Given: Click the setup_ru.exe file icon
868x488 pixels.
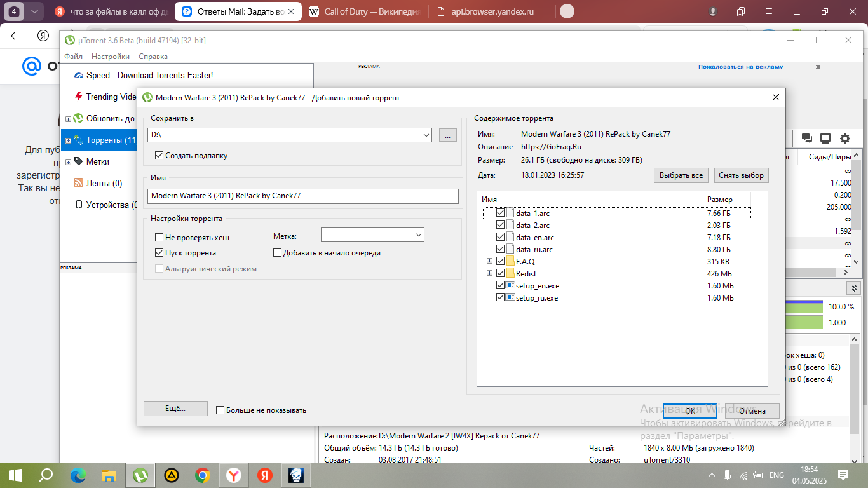Looking at the screenshot, I should 510,297.
